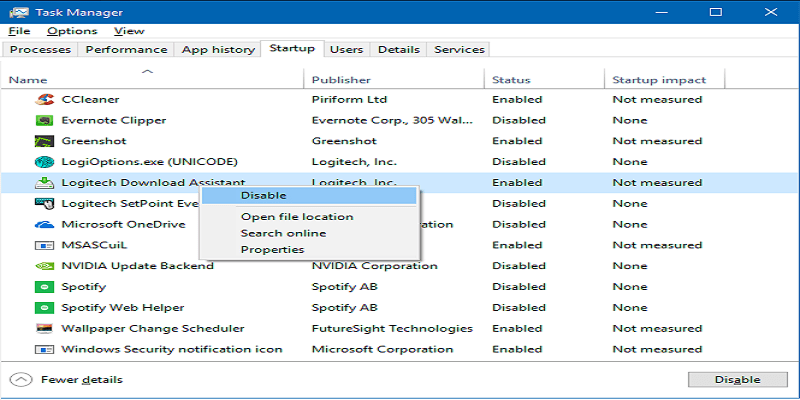
Task: Switch to the App history tab
Action: (x=218, y=49)
